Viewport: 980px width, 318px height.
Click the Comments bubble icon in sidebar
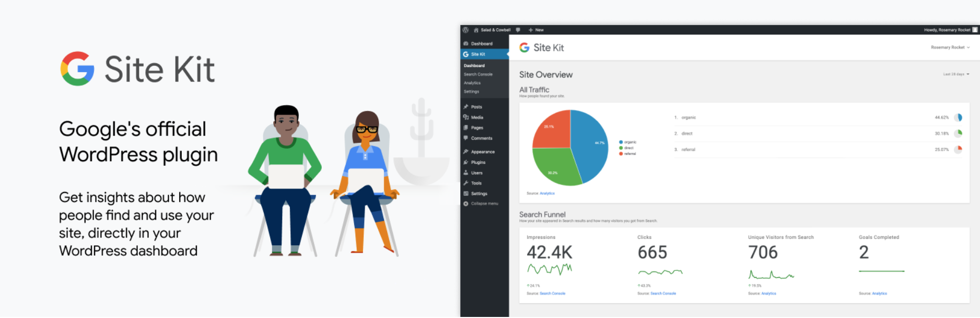(466, 138)
